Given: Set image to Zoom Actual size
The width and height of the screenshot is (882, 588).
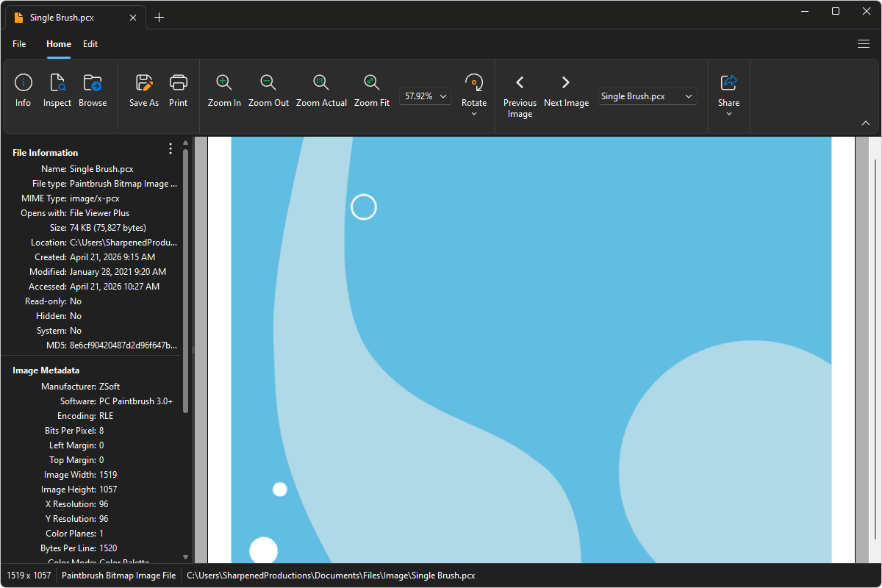Looking at the screenshot, I should point(321,90).
